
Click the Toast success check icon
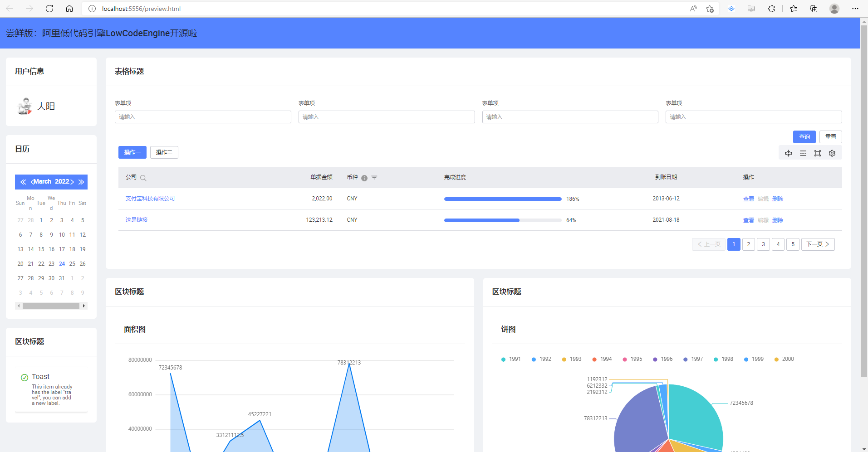point(25,377)
